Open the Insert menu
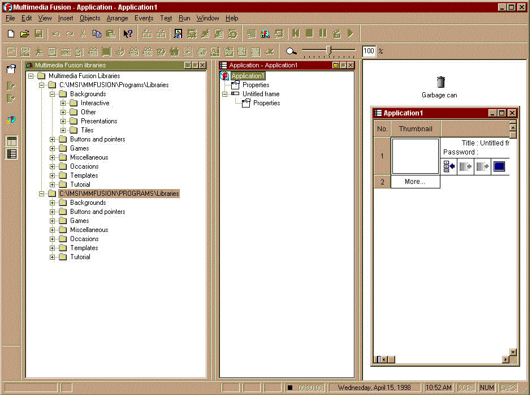Viewport: 532px width, 395px height. point(65,18)
